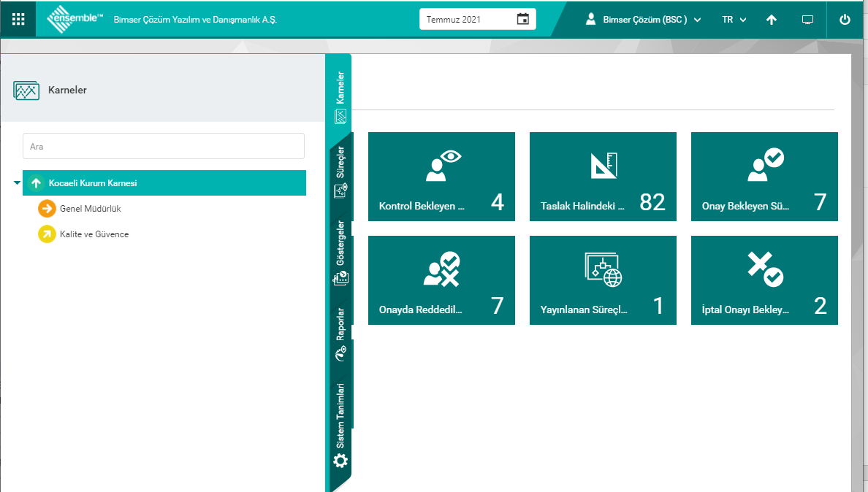Click the Sistem Tanımları gear icon
Image resolution: width=868 pixels, height=492 pixels.
(x=340, y=461)
